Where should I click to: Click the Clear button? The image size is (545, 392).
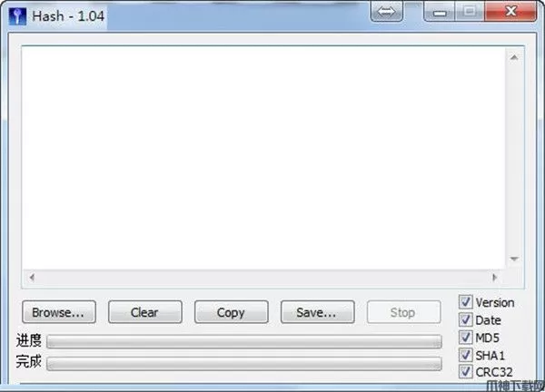(145, 312)
